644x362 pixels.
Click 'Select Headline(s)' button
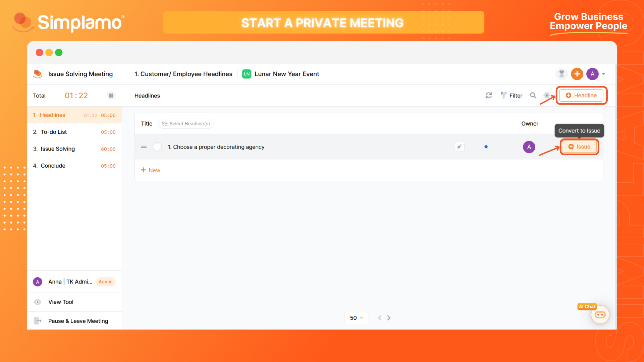click(186, 124)
